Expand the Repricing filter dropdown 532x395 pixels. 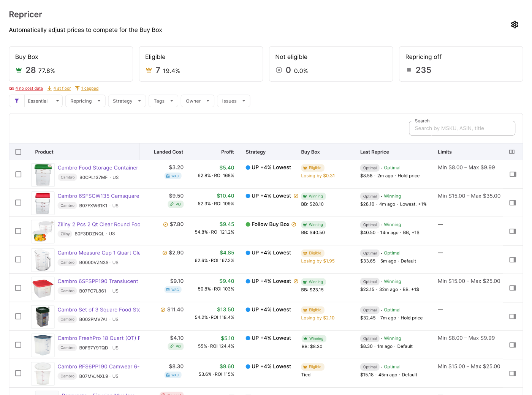click(85, 101)
